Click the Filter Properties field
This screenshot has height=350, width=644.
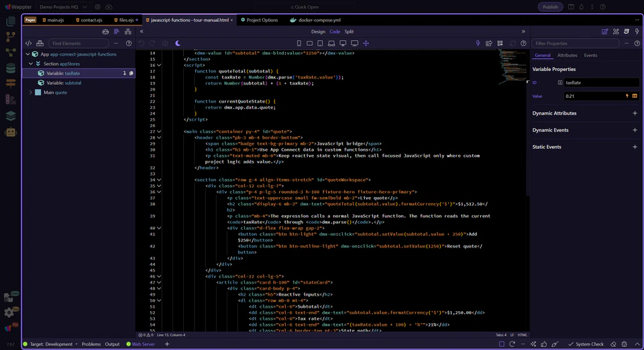575,43
